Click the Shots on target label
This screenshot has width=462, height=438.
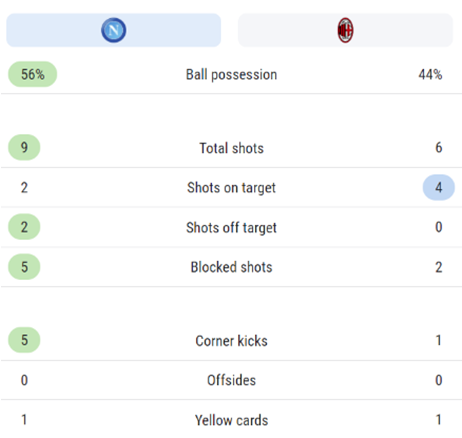(x=231, y=188)
